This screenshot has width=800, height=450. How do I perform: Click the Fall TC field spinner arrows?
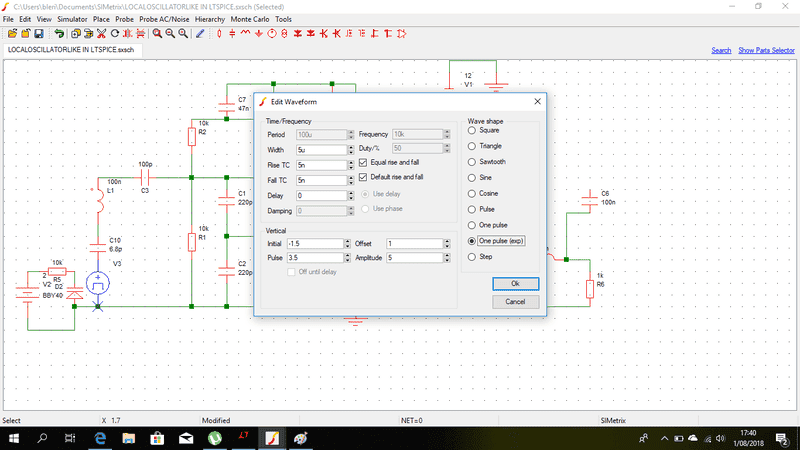coord(351,181)
